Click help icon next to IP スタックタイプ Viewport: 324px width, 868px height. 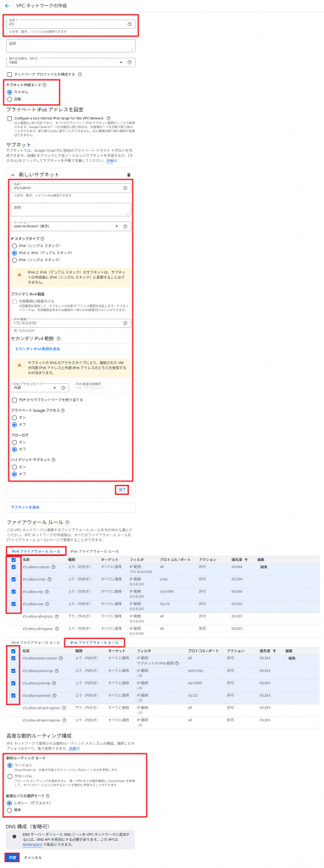coord(42,238)
